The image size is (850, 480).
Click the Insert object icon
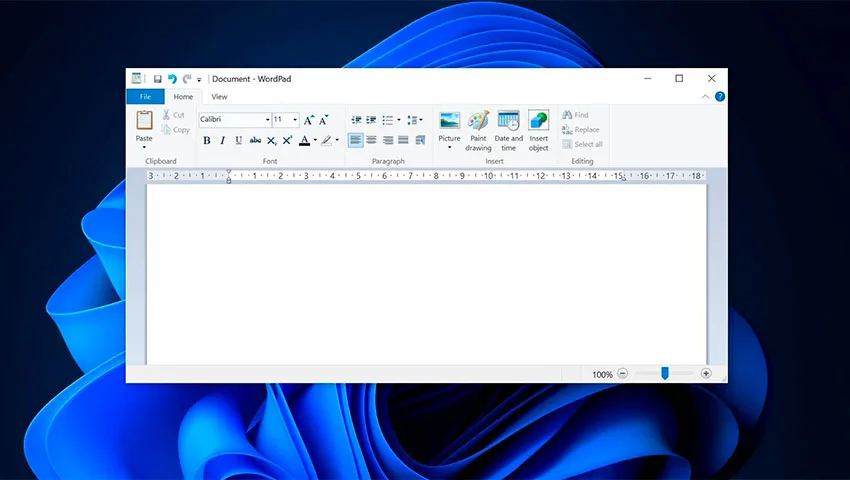coord(539,120)
